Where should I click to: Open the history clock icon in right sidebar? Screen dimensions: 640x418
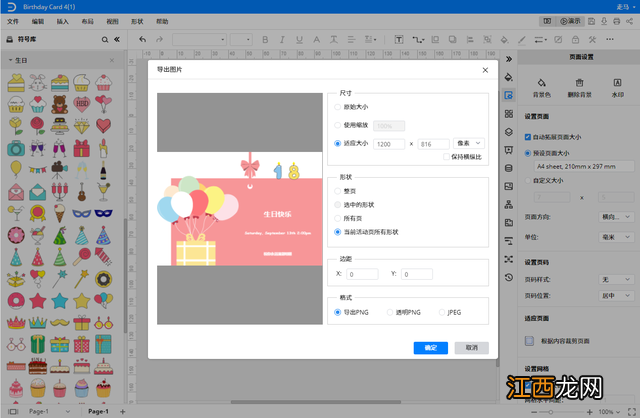pos(509,278)
